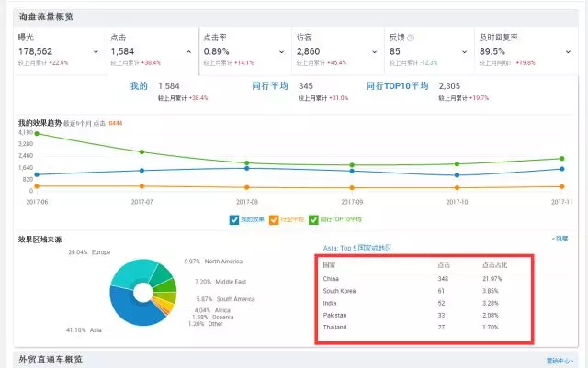Click the orange 2017-08 data point

pos(246,187)
